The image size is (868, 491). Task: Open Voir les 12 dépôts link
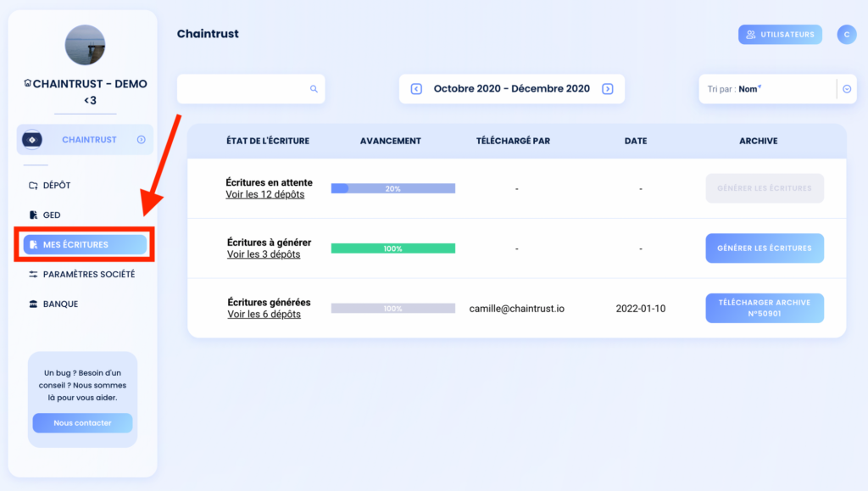tap(264, 194)
